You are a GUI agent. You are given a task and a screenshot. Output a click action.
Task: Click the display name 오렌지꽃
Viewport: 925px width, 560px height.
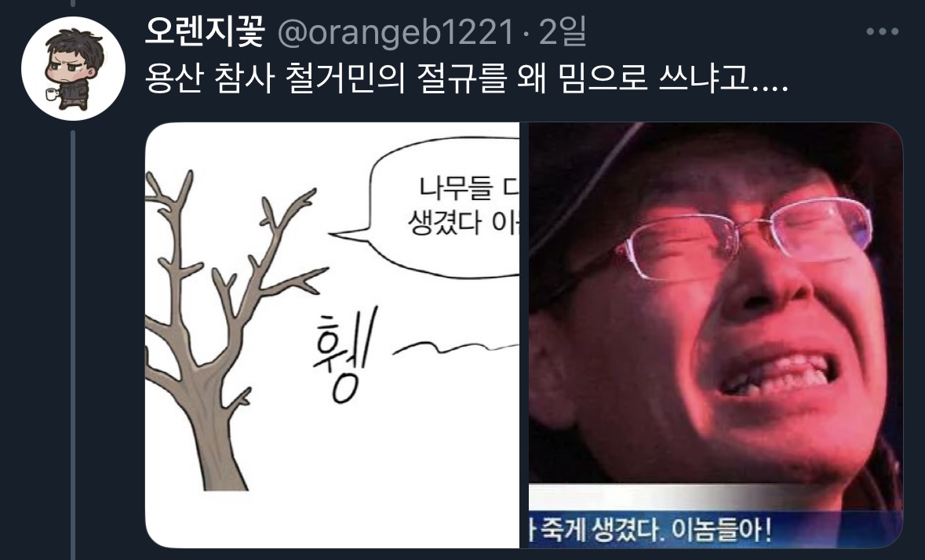(205, 32)
